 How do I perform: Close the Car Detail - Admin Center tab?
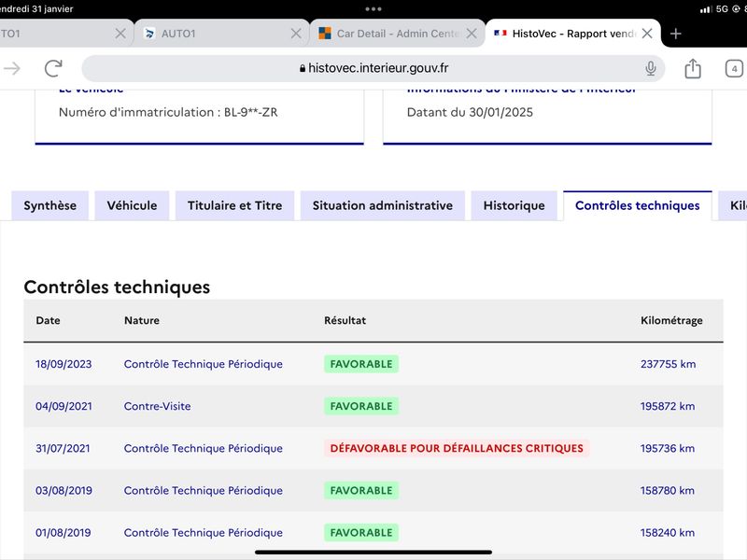coord(472,34)
